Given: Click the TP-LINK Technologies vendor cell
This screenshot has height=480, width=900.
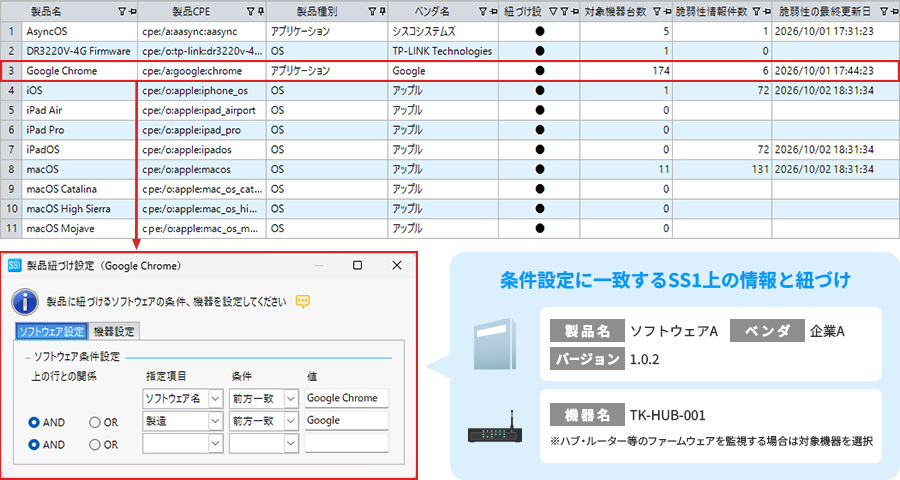Looking at the screenshot, I should [443, 51].
